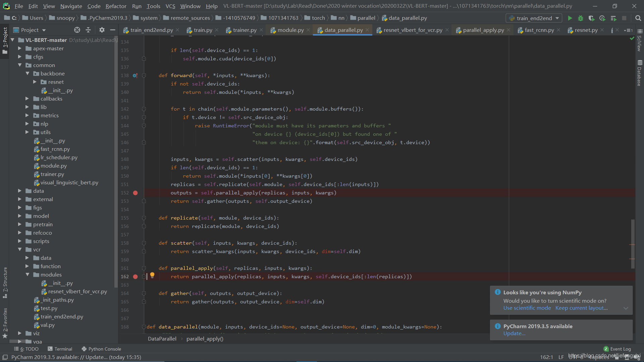Image resolution: width=644 pixels, height=362 pixels.
Task: Collapse the backbone folder
Action: [28, 73]
